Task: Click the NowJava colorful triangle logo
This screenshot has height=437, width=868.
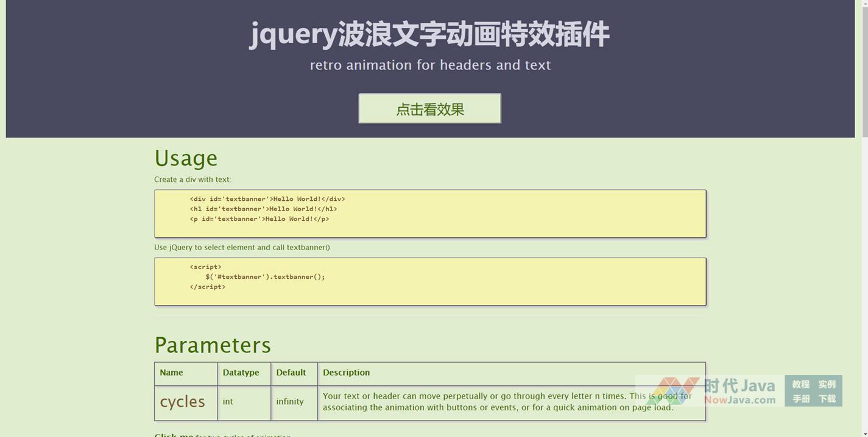Action: (x=672, y=391)
